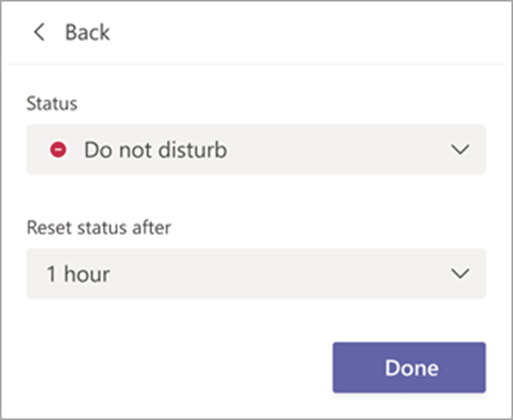Click the down arrow in the duration box
Screen dimensions: 513x420
[460, 274]
